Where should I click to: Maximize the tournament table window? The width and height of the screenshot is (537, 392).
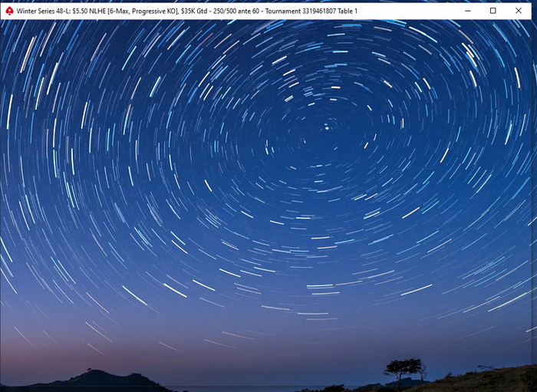click(493, 11)
